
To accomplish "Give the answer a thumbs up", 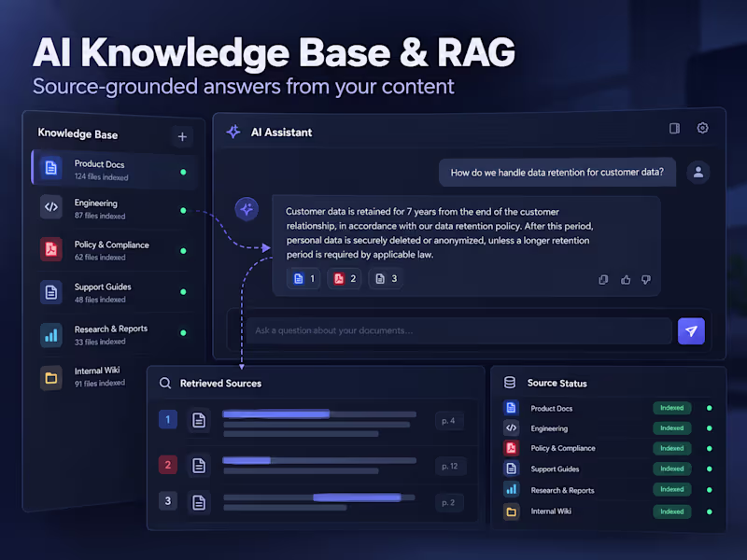I will [x=626, y=279].
